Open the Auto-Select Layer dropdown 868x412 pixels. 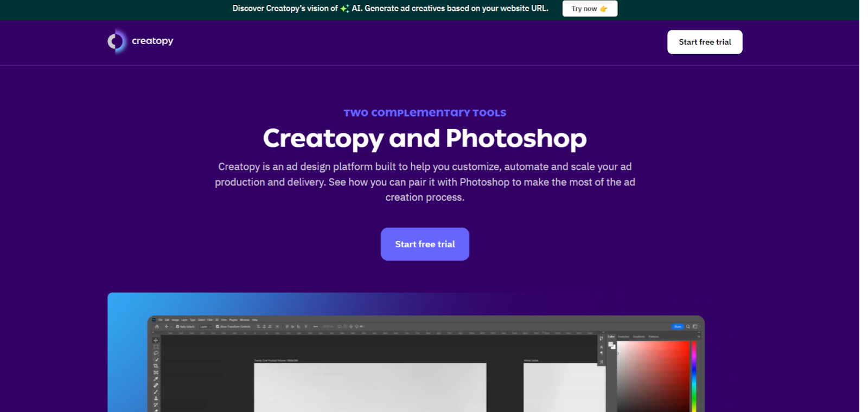(x=206, y=326)
